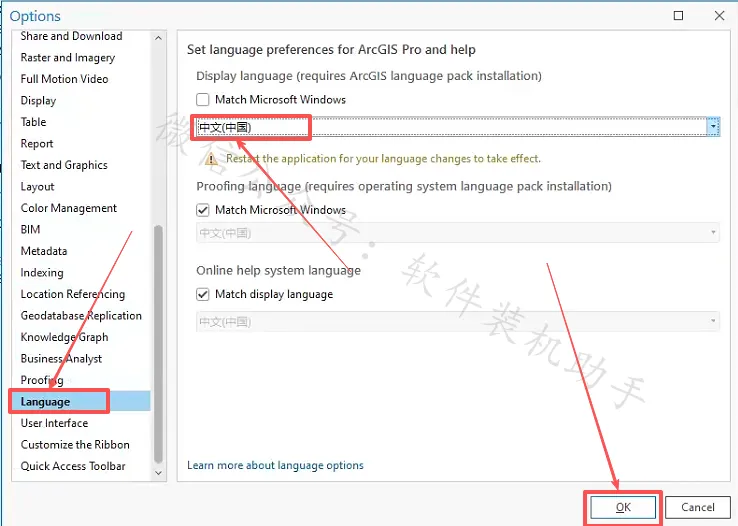Open Report options category
The height and width of the screenshot is (526, 738).
tap(37, 143)
